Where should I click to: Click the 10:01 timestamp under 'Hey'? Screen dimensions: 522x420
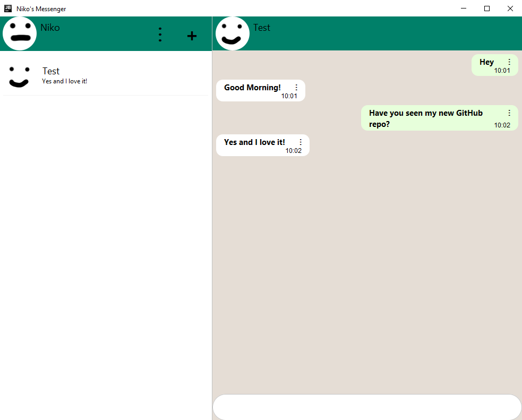(x=502, y=71)
